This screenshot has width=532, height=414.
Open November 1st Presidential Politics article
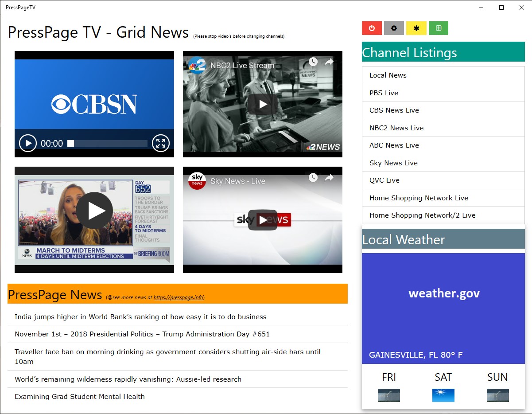click(178, 334)
